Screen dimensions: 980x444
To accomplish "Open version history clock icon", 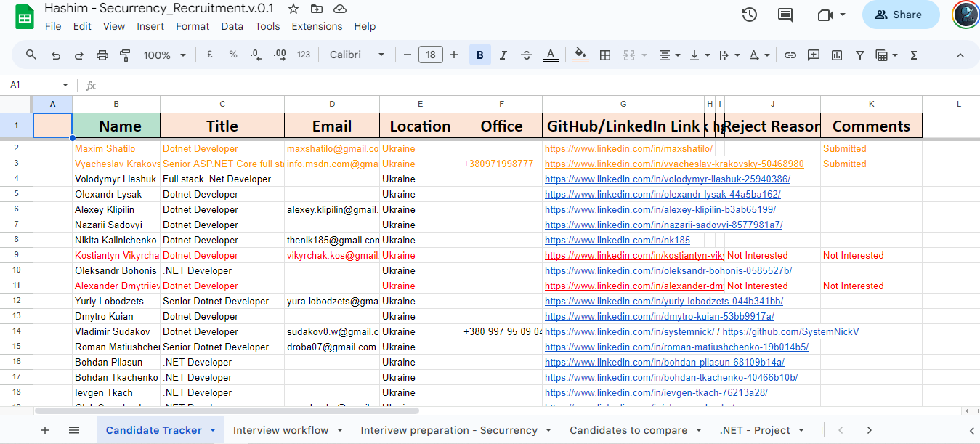I will pos(750,15).
